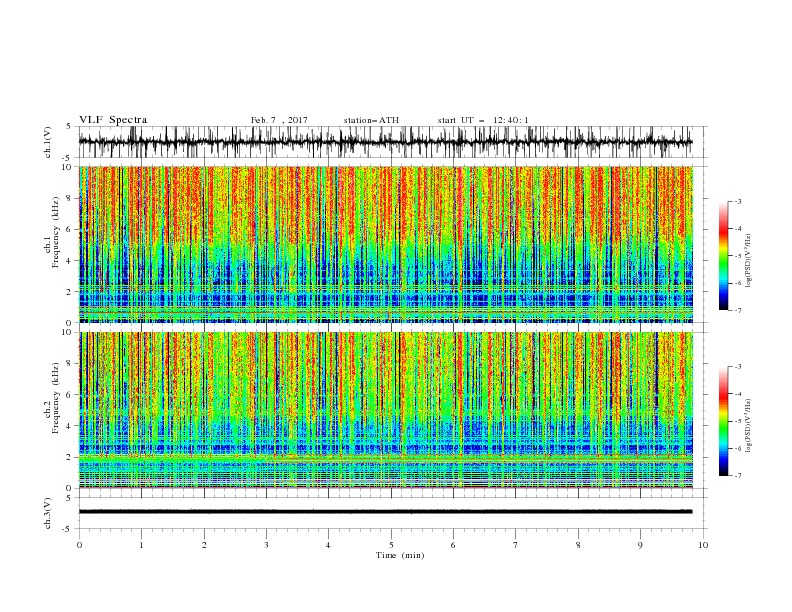Screen dimensions: 792x612
Task: Click the "ch.2 Frequency (kHz)" axis label
Action: 52,398
